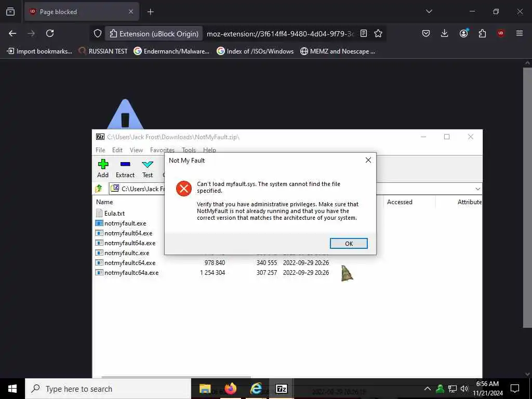Viewport: 532px width, 399px height.
Task: Click the Firefox URL address text
Action: 280,34
